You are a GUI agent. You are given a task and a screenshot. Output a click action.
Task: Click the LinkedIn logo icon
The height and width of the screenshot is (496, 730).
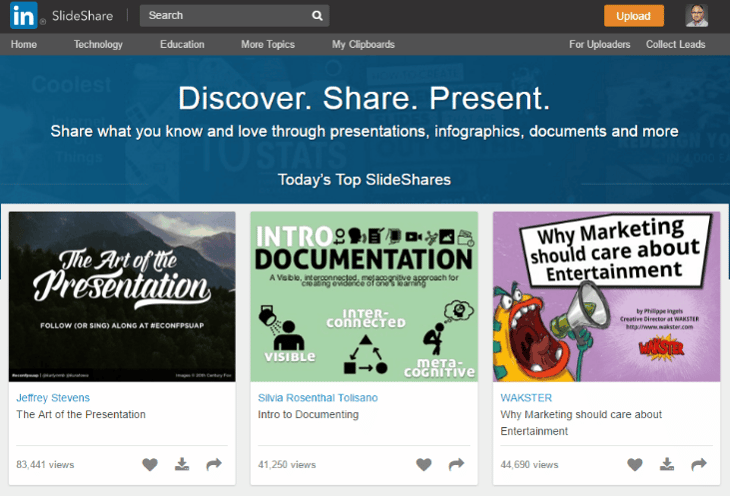[23, 15]
